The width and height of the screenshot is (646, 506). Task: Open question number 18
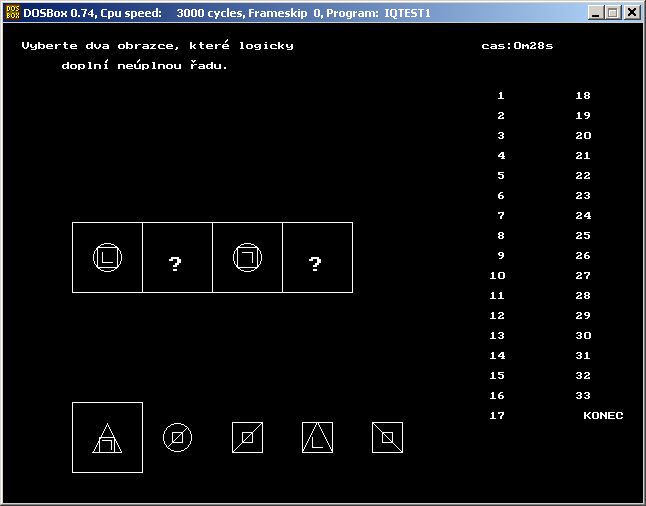point(583,96)
